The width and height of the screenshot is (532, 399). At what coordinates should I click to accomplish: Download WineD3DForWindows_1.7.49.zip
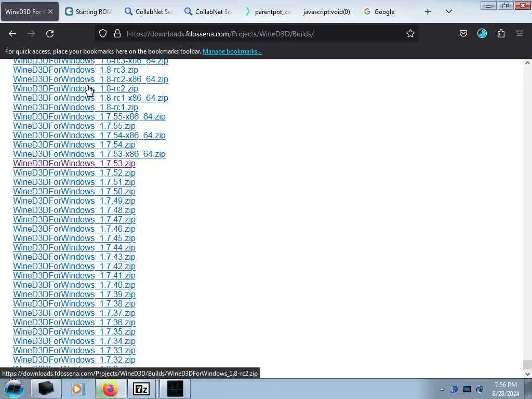tap(74, 201)
